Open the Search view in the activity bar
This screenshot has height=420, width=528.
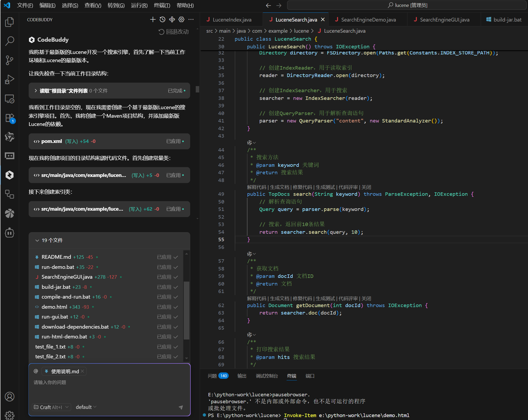click(10, 41)
